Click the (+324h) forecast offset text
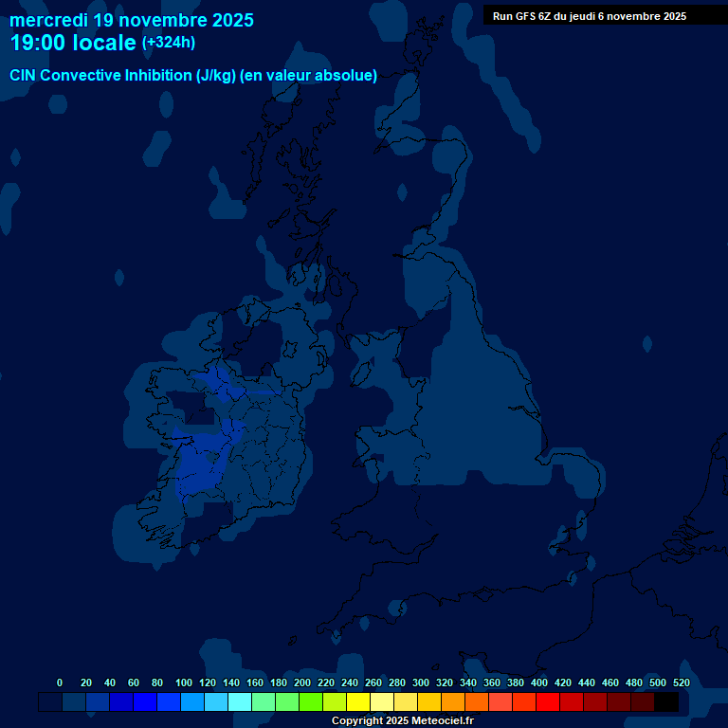728x728 pixels. click(169, 43)
